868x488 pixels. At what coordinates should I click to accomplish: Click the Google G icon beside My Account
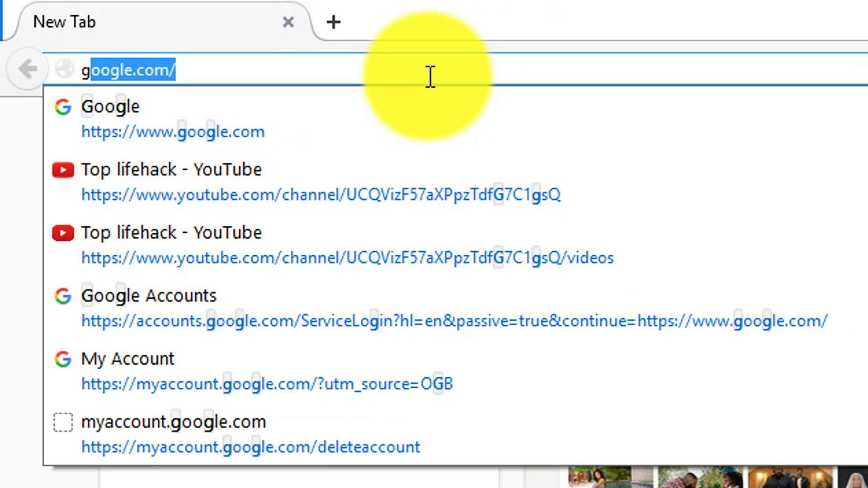tap(62, 359)
